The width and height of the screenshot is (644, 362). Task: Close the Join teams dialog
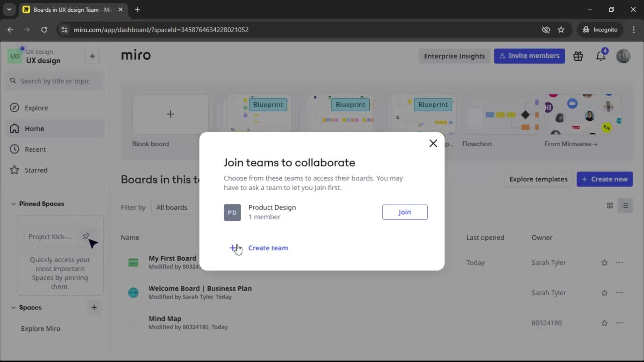point(433,143)
